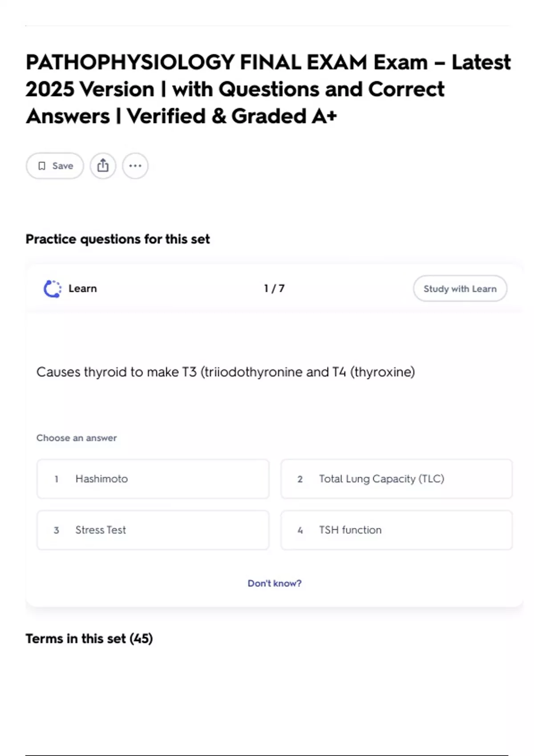Viewport: 534px width, 756px height.
Task: Select the TSH function answer
Action: (x=396, y=530)
